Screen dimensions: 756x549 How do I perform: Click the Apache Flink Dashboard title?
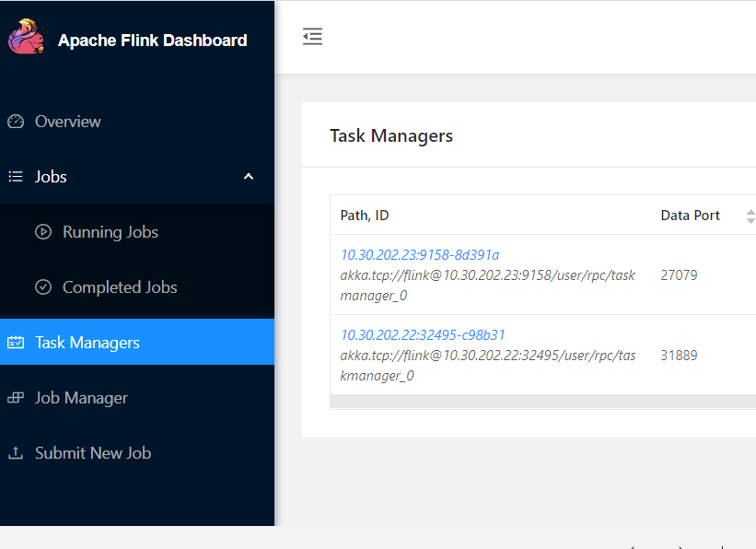pyautogui.click(x=152, y=41)
